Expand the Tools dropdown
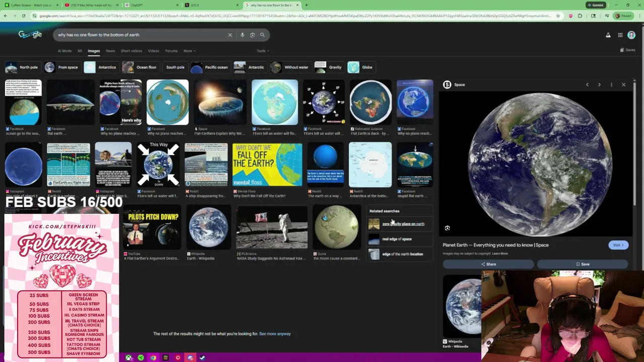Viewport: 644px width, 362px height. coord(263,51)
